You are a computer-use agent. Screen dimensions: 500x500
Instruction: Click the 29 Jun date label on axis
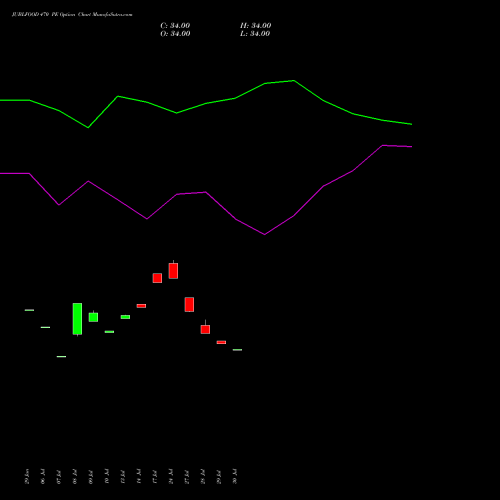[x=27, y=476]
